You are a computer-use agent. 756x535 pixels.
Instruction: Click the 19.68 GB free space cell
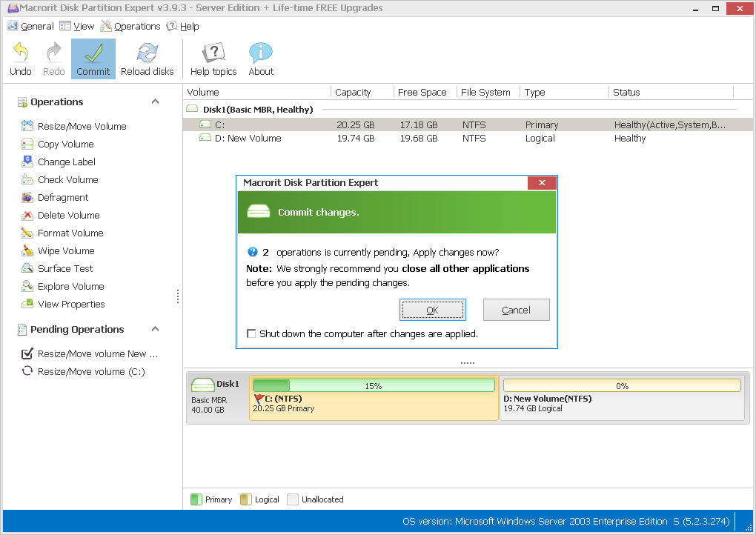[x=419, y=139]
